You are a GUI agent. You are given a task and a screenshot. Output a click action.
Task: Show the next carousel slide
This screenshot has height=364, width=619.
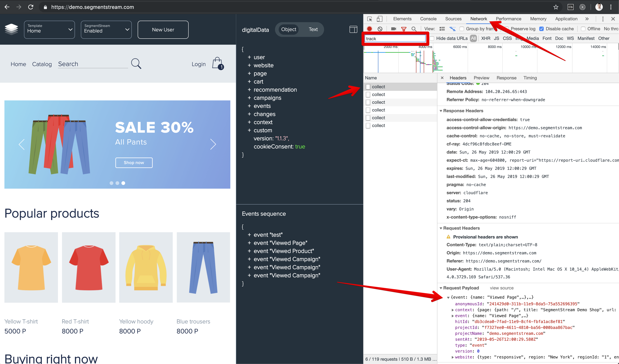(x=213, y=144)
